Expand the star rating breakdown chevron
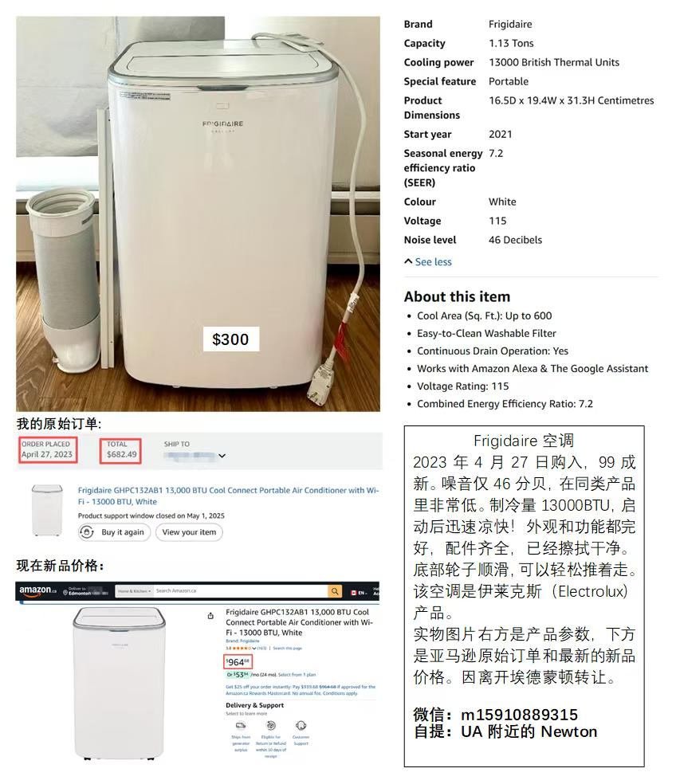 click(x=254, y=648)
